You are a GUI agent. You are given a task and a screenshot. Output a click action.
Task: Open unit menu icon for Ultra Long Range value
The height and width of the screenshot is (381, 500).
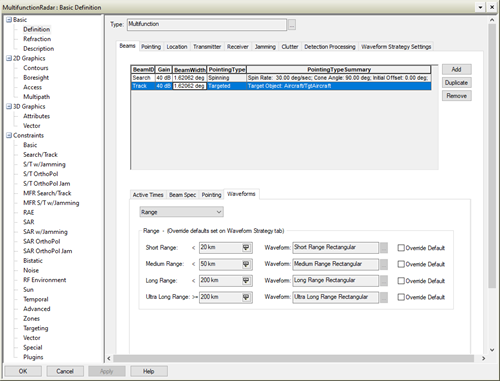pyautogui.click(x=246, y=297)
